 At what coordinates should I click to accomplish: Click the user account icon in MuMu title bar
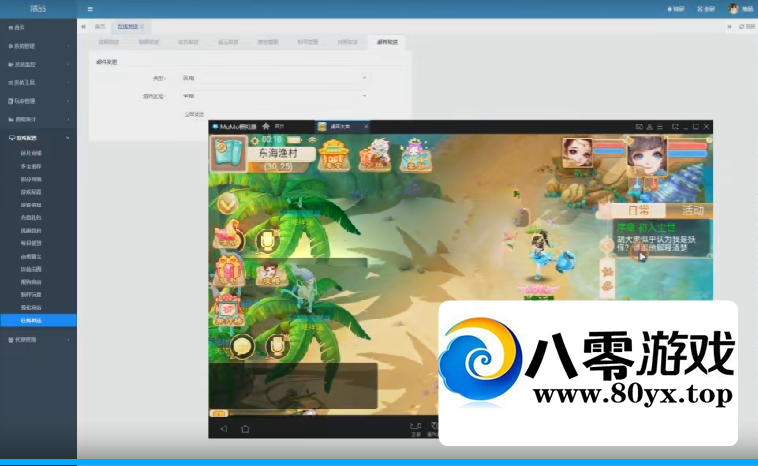tap(649, 127)
